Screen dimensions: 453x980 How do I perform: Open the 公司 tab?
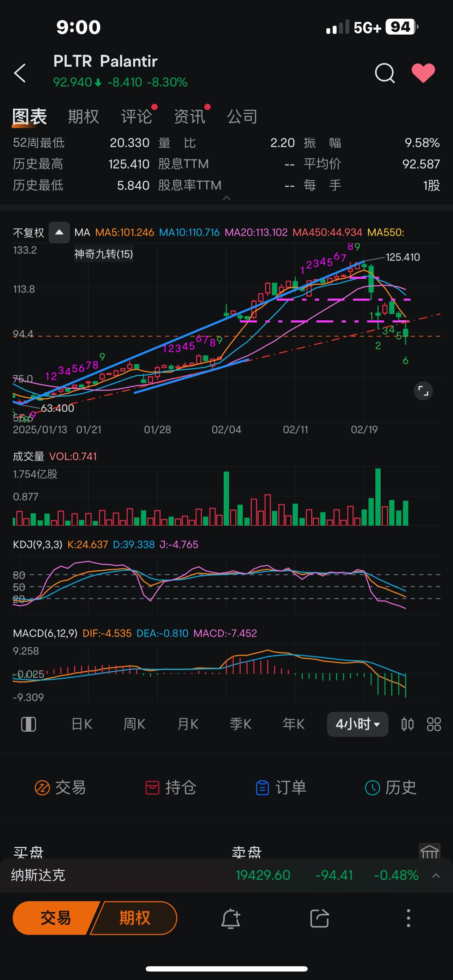coord(242,116)
